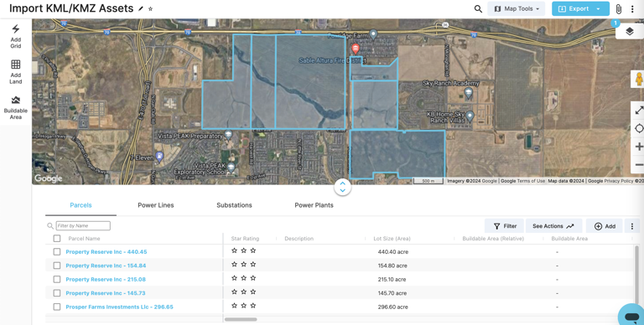
Task: Set first star for 440.45 parcel
Action: coord(234,250)
